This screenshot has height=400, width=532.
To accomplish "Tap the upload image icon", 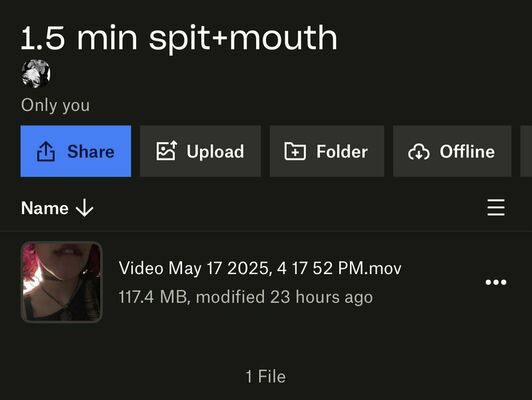I will coord(166,151).
